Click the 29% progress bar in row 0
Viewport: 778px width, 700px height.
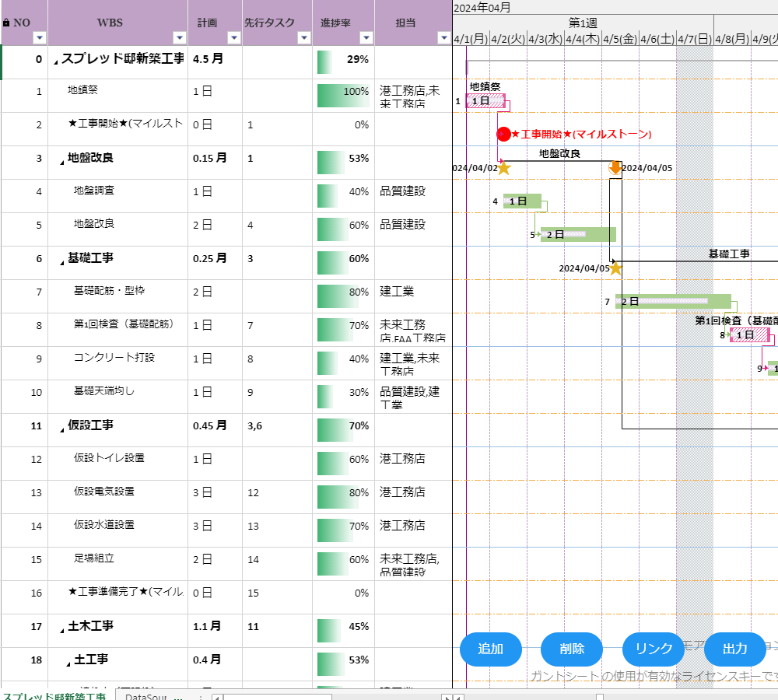[324, 62]
